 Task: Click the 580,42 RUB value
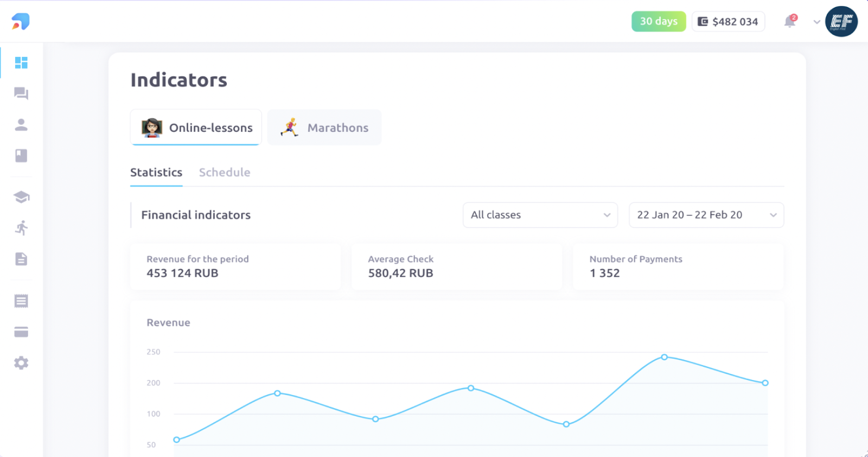click(400, 273)
